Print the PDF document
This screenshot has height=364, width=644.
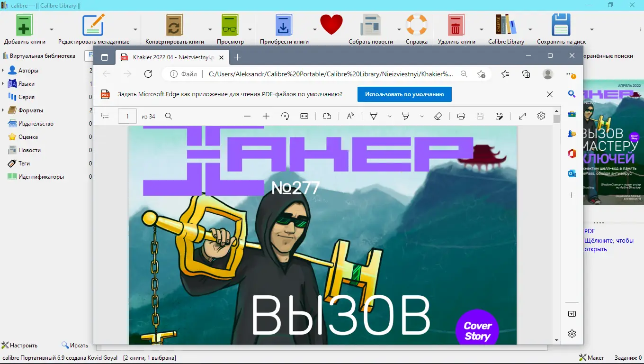[x=461, y=116]
